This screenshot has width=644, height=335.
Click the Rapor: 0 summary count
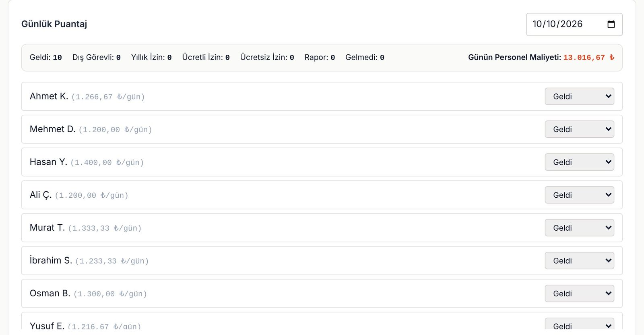click(x=320, y=58)
